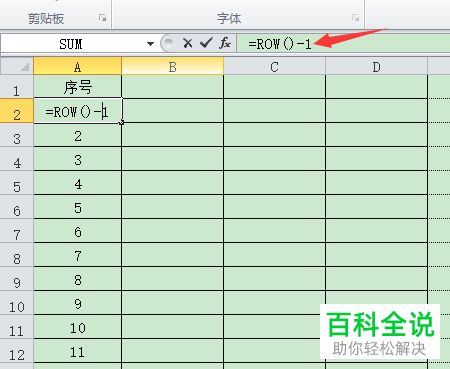Click cell A7 with value 6
450x369 pixels.
point(78,231)
